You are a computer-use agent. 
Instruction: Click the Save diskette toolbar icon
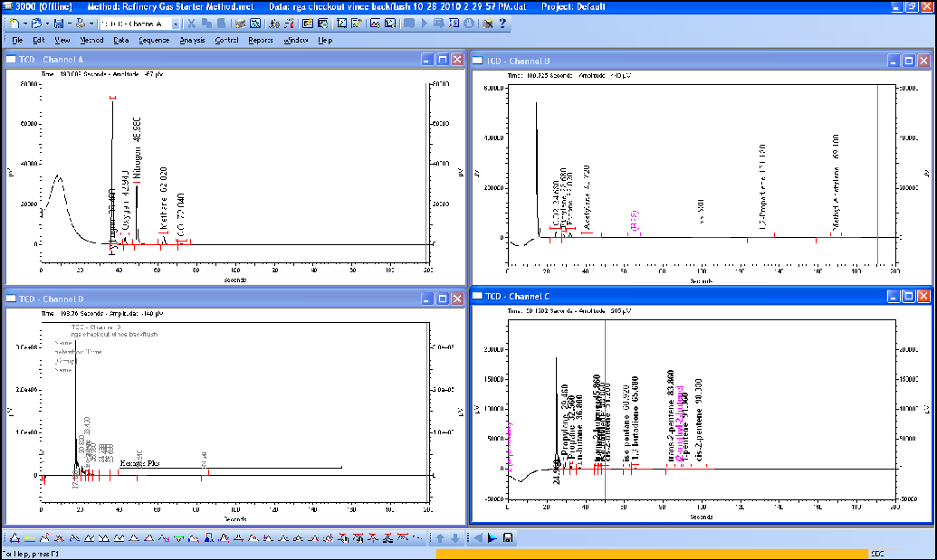click(x=59, y=24)
